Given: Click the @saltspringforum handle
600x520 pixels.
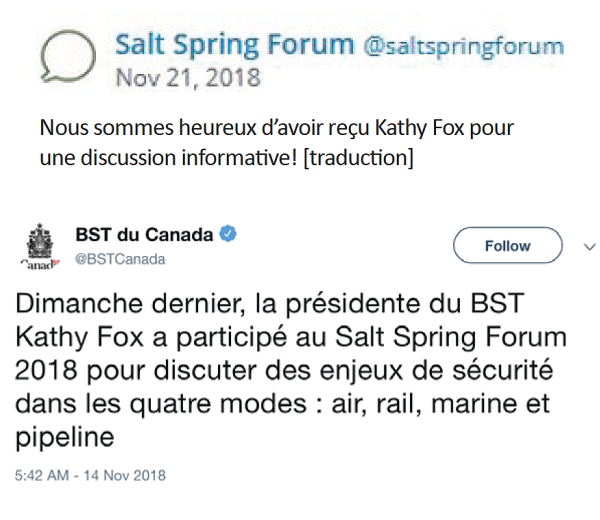Looking at the screenshot, I should (461, 46).
